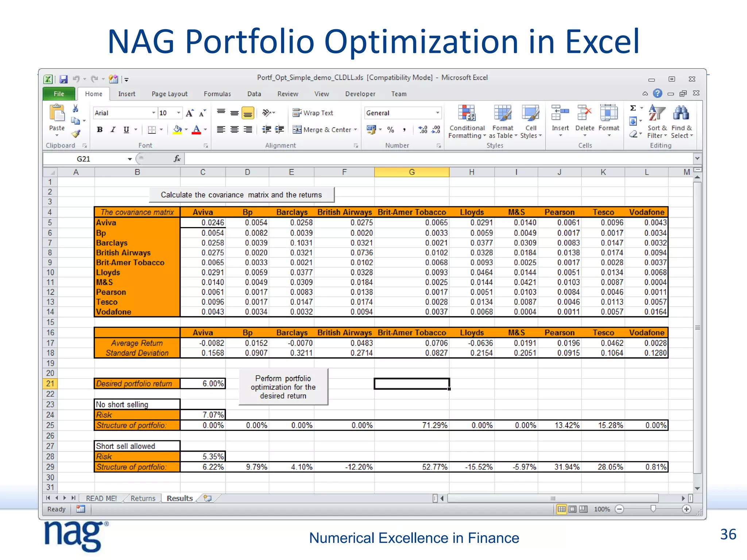747x560 pixels.
Task: Open the Returns sheet tab
Action: point(143,498)
